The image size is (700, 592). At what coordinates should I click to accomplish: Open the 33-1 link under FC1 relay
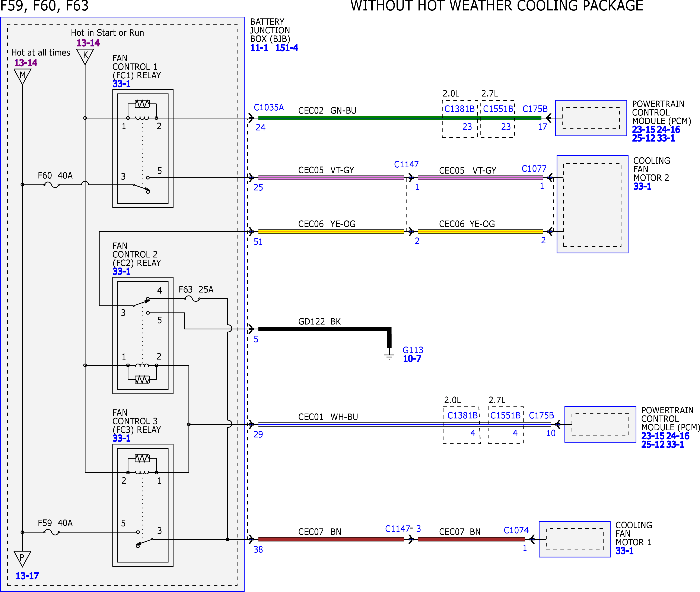click(x=121, y=84)
